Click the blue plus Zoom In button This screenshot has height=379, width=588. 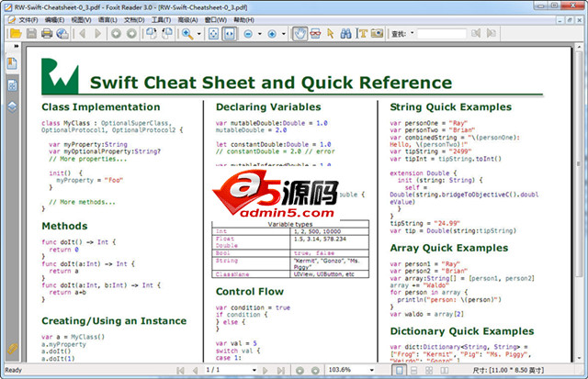pyautogui.click(x=272, y=34)
